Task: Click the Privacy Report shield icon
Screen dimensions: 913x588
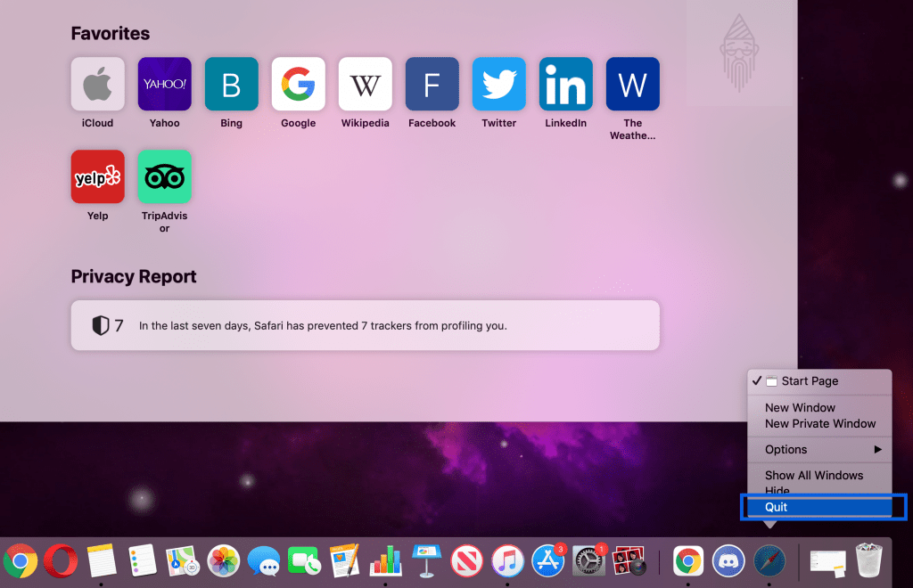Action: click(100, 326)
